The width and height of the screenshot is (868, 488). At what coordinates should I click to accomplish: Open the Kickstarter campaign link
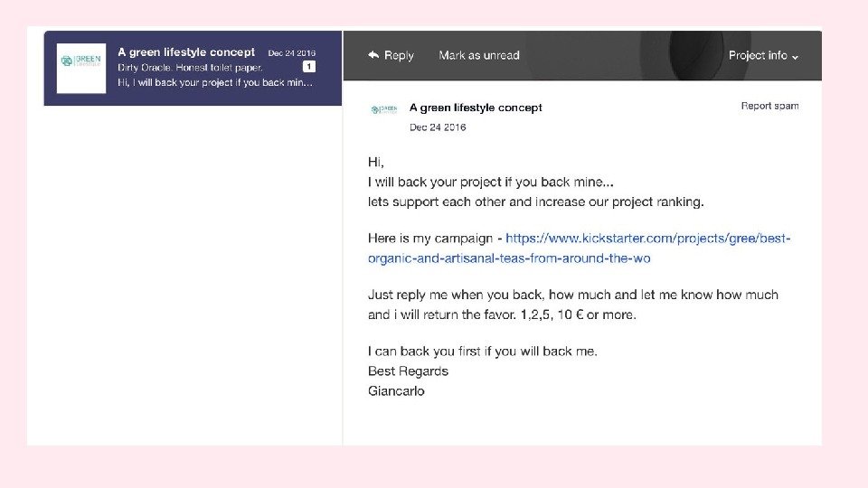[579, 249]
